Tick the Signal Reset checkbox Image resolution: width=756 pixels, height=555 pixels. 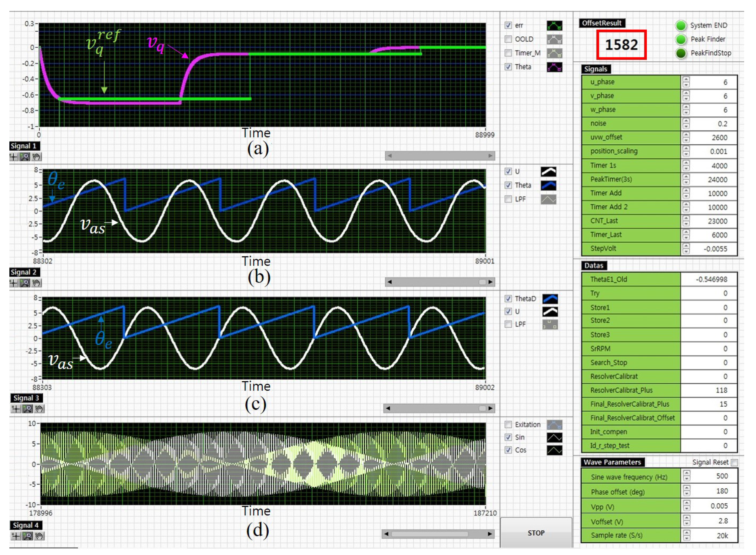coord(735,463)
